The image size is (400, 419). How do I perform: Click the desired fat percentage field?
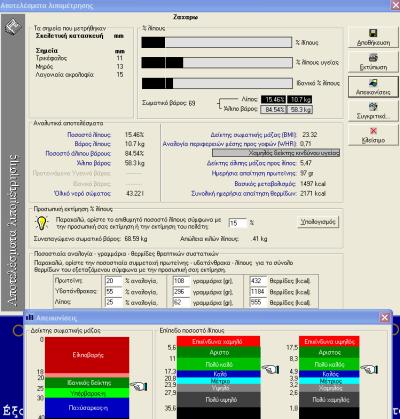click(238, 223)
